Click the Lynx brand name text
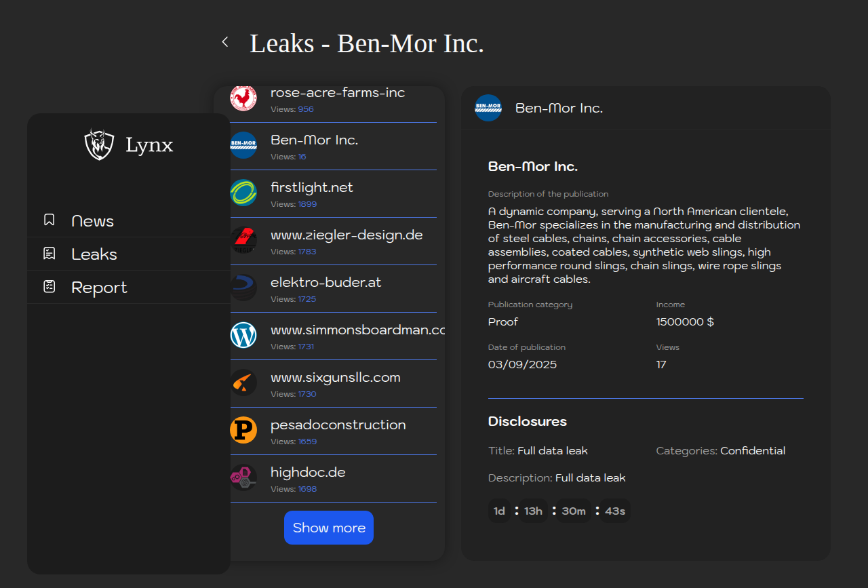 point(149,145)
